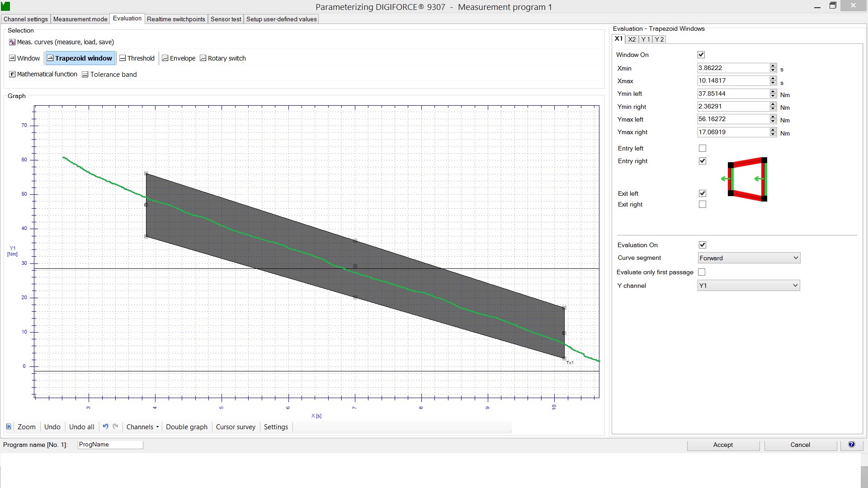
Task: Open the blue help icon near Cancel
Action: click(852, 445)
